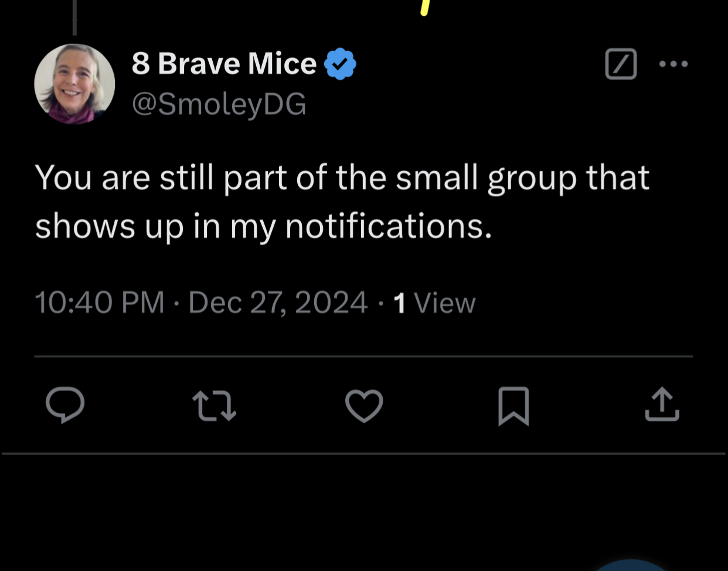This screenshot has height=571, width=728.
Task: Click the 1 View count
Action: [434, 303]
